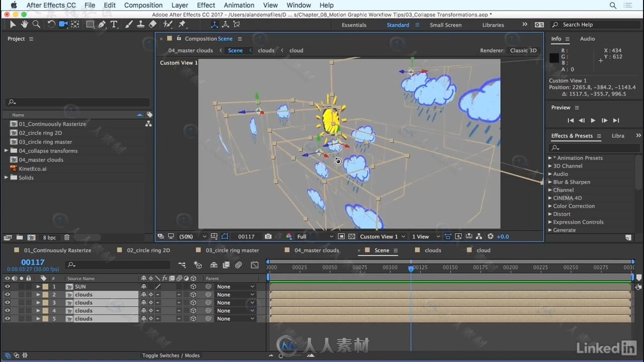Toggle 3D layer switch for SUN
644x362 pixels.
[193, 287]
